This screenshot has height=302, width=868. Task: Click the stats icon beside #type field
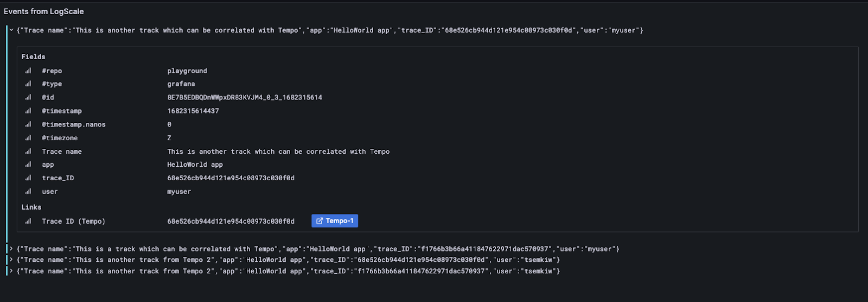pyautogui.click(x=28, y=84)
